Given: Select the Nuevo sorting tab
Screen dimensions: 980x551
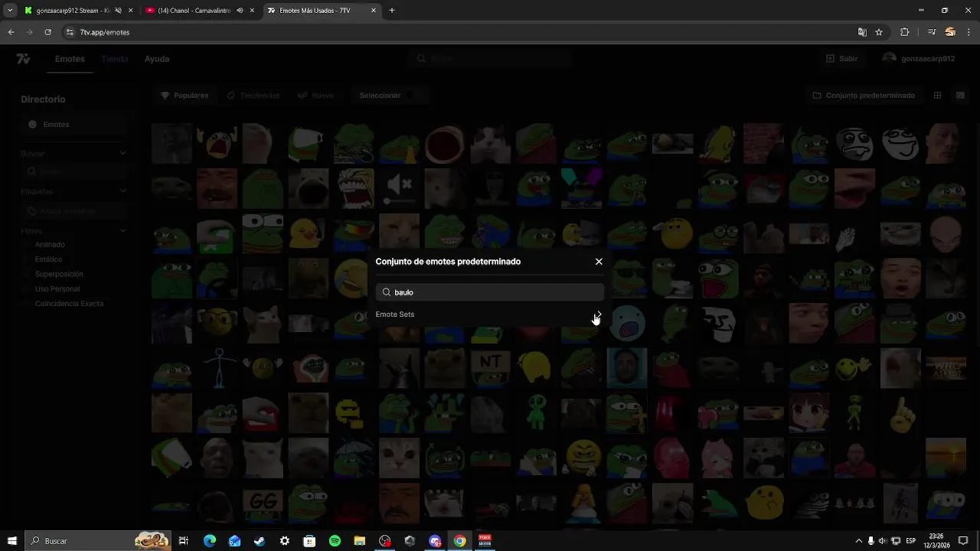Looking at the screenshot, I should [316, 96].
